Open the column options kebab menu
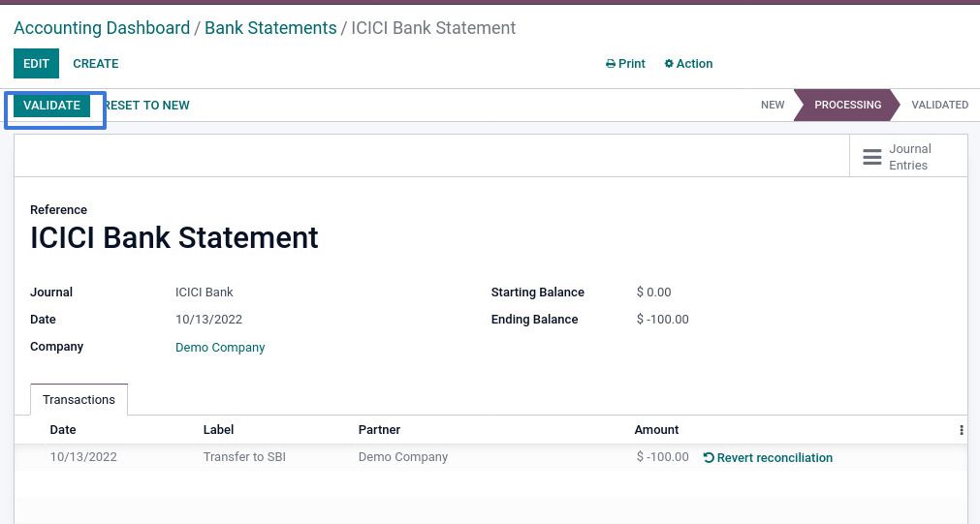980x524 pixels. point(961,430)
